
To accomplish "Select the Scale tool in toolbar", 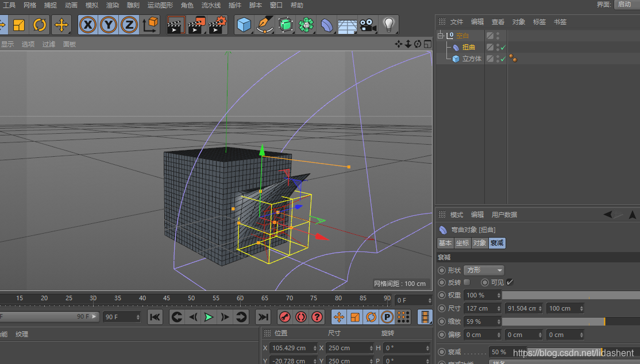I will tap(19, 25).
